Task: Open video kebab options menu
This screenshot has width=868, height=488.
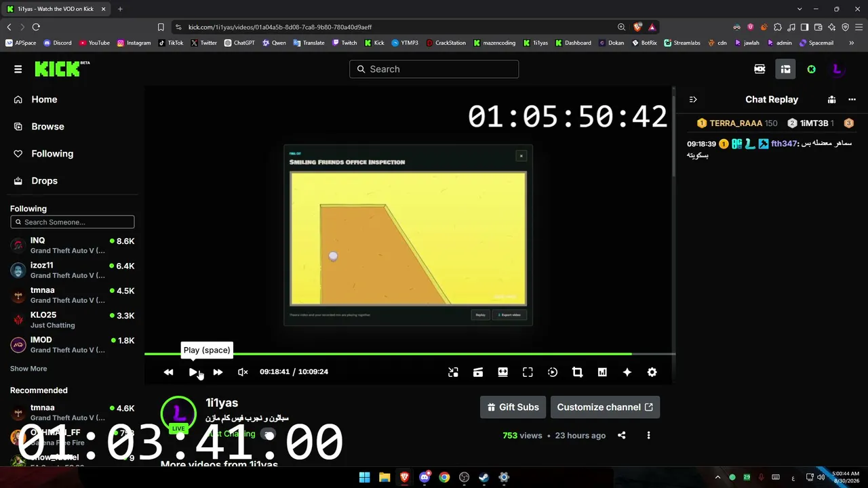Action: (x=648, y=436)
